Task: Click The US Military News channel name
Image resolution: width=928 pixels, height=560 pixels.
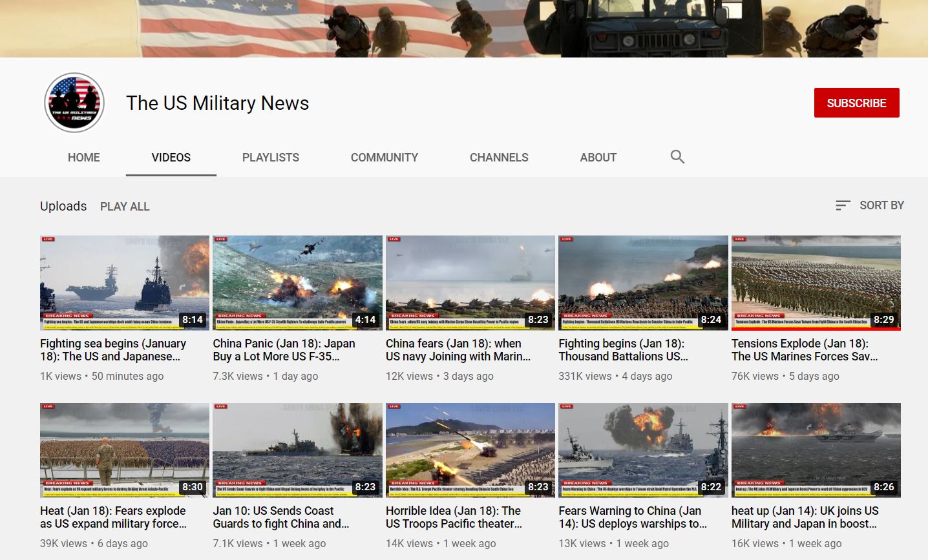Action: 218,103
